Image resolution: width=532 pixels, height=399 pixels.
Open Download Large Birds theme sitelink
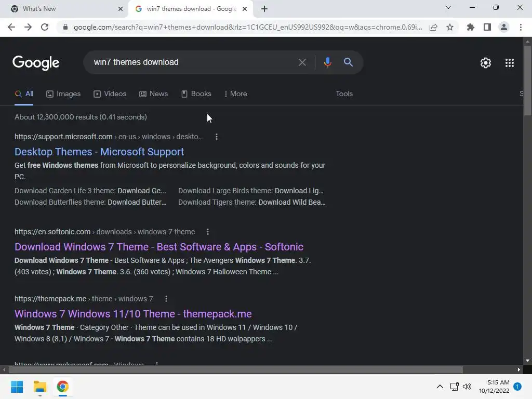coord(251,191)
